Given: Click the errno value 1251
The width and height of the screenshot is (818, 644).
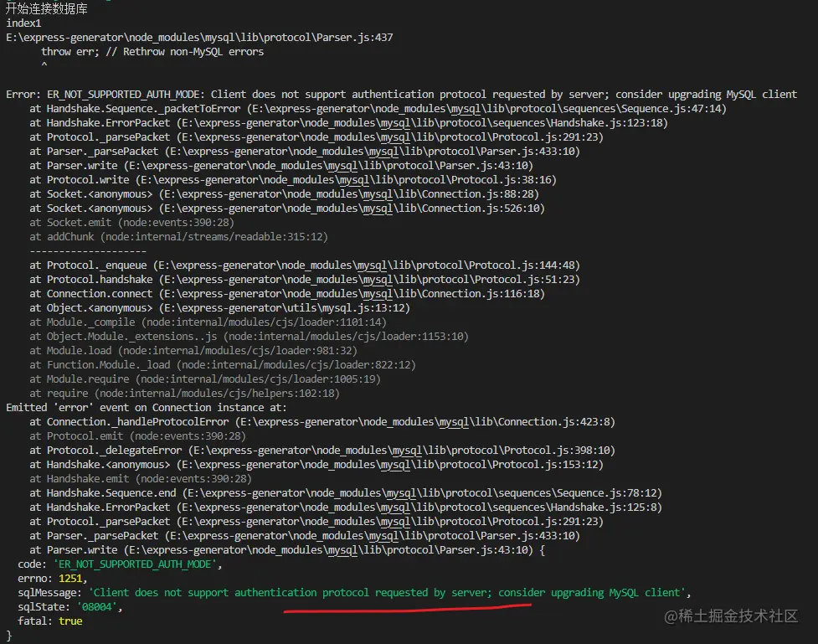Looking at the screenshot, I should (70, 579).
